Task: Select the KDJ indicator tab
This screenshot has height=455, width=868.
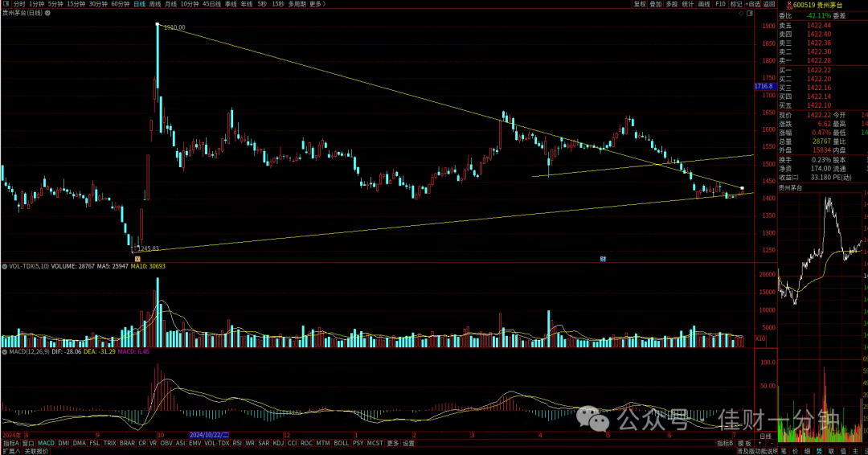Action: click(278, 444)
